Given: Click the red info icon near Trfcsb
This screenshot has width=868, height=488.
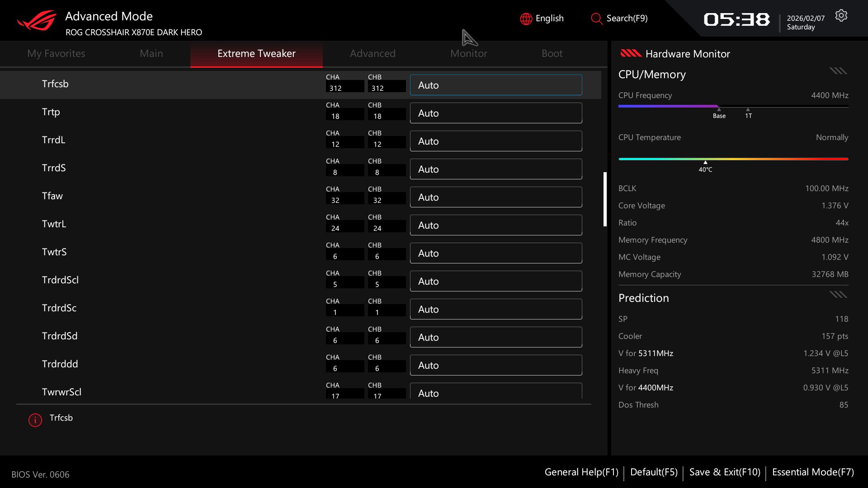Looking at the screenshot, I should [x=35, y=420].
